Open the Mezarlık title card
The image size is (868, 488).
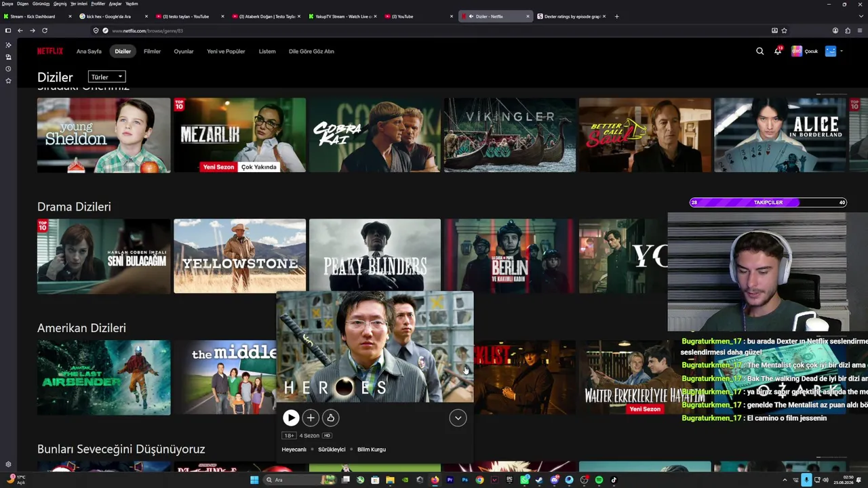(239, 135)
